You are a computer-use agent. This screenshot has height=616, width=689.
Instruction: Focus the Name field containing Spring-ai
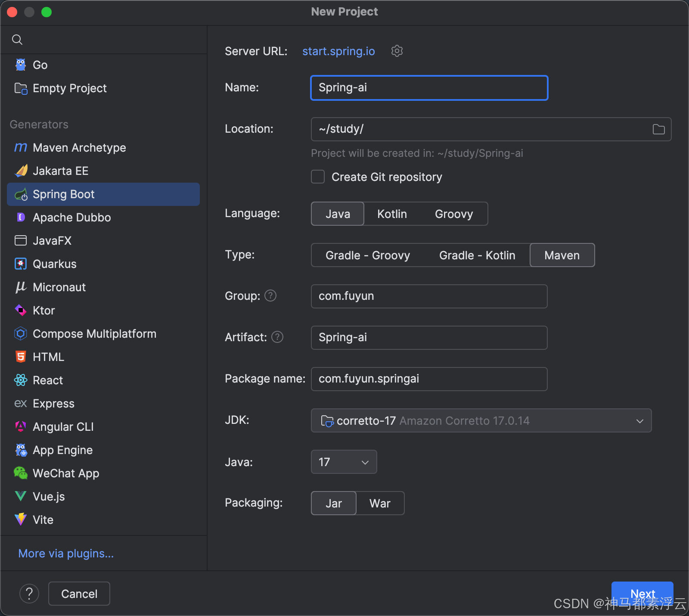tap(429, 88)
